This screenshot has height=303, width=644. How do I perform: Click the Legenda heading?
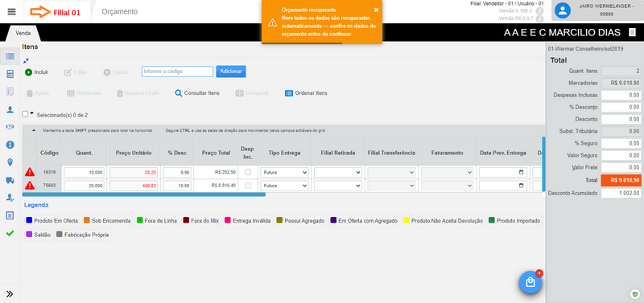36,205
